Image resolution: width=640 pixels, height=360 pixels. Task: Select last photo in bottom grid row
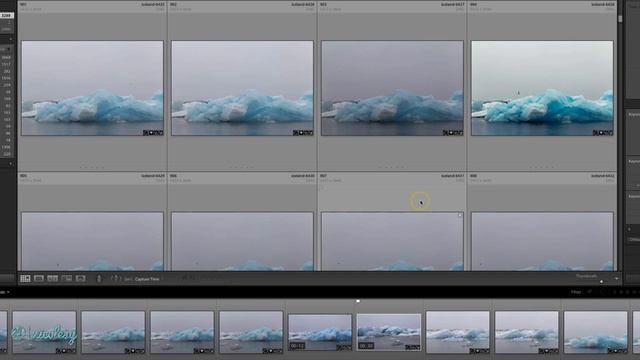542,241
